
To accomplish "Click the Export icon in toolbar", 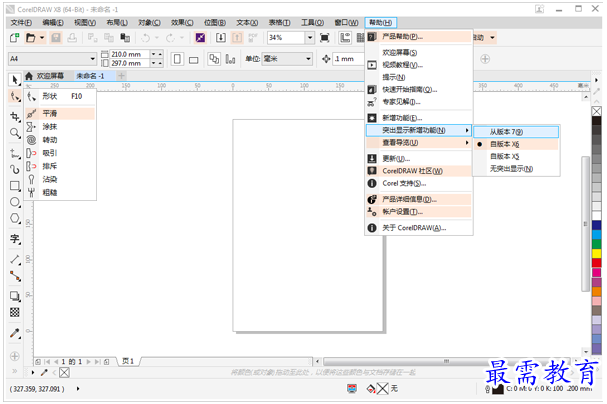I will pyautogui.click(x=237, y=38).
